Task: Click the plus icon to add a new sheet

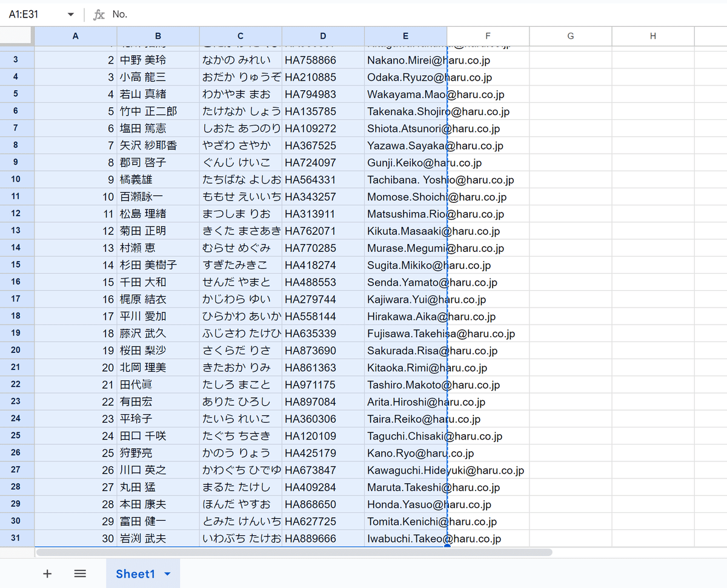Action: [x=47, y=573]
